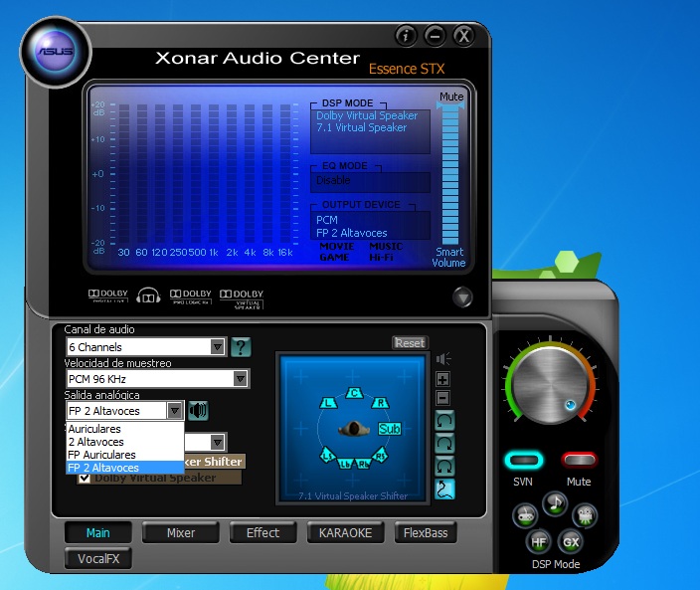This screenshot has width=700, height=590.
Task: Toggle Dolby Virtual Speaker checkbox
Action: click(84, 478)
